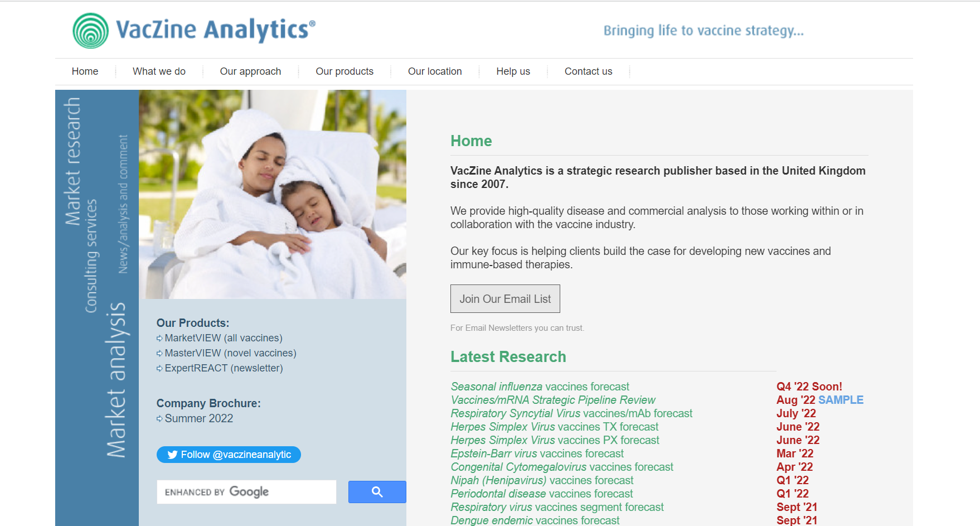
Task: Click the arrow bullet beside ExpertREACT
Action: click(159, 369)
